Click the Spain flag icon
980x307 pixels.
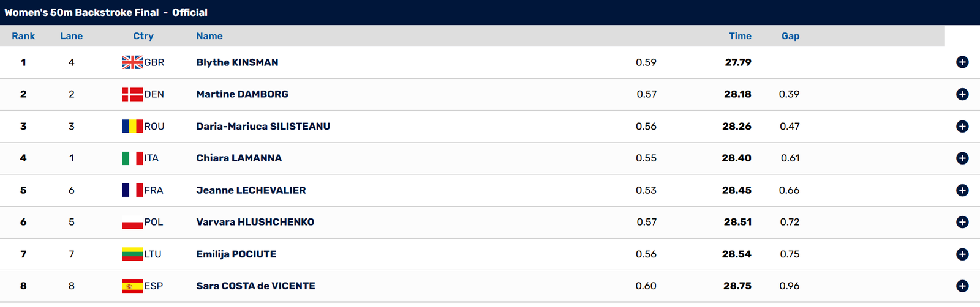coord(132,286)
